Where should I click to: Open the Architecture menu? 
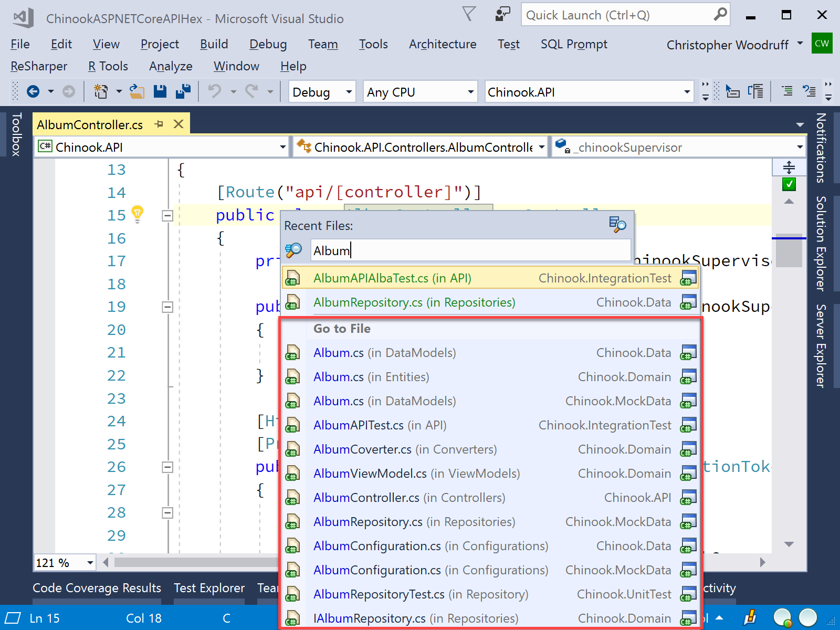[443, 44]
